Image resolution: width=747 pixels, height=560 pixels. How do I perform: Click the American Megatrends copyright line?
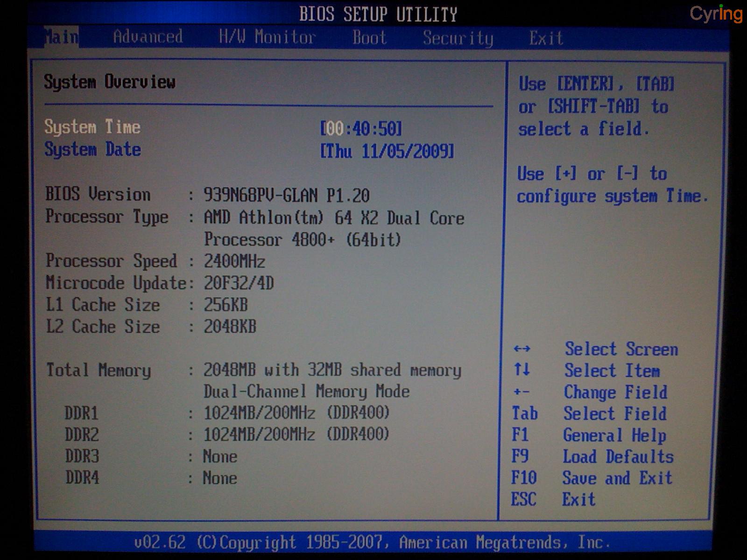(372, 542)
